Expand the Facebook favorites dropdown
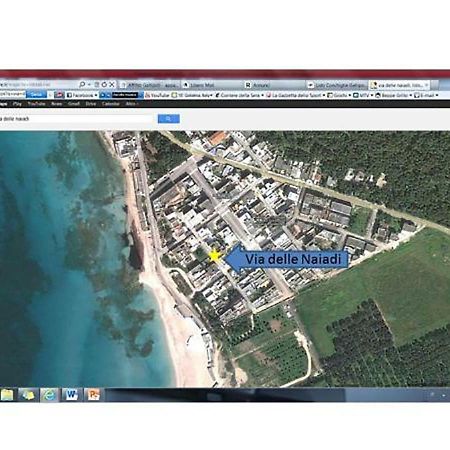Image resolution: width=450 pixels, height=450 pixels. [x=96, y=95]
